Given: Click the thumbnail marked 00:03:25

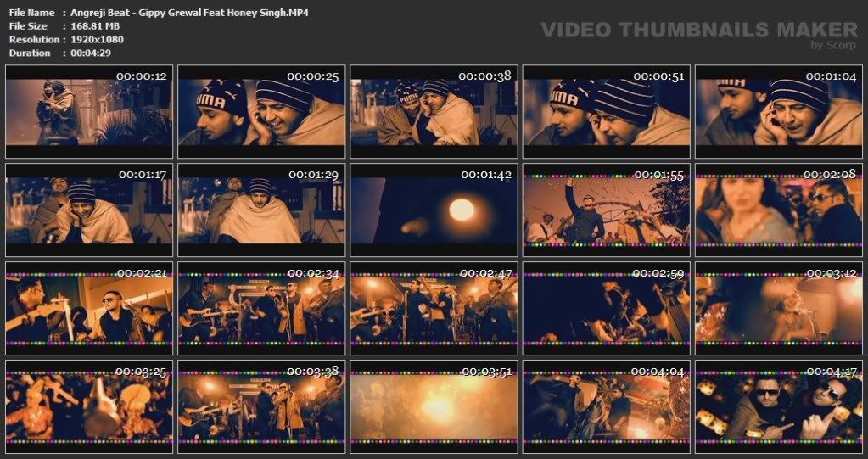Looking at the screenshot, I should pos(88,406).
